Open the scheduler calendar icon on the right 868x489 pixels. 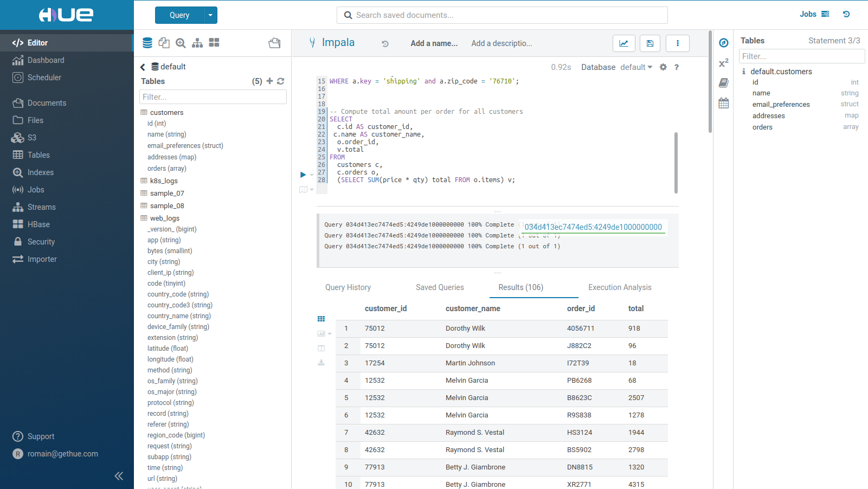[x=723, y=102]
